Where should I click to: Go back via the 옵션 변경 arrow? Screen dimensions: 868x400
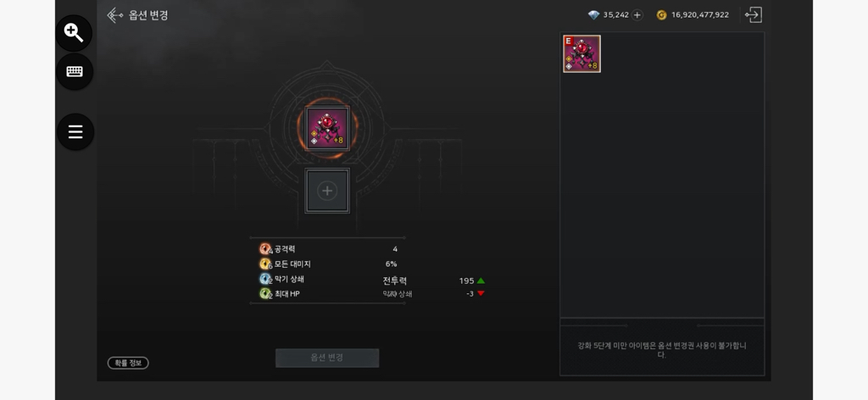[x=114, y=15]
